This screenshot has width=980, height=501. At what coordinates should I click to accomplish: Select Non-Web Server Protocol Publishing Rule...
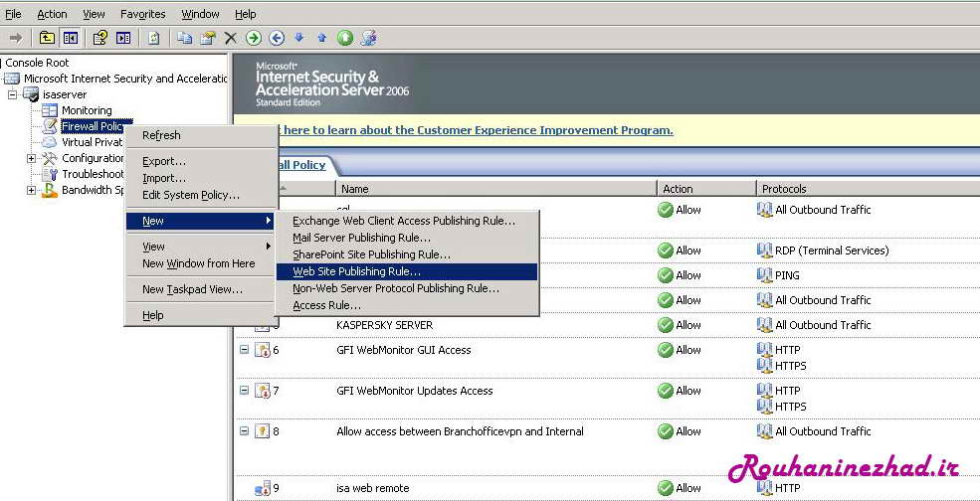point(407,288)
